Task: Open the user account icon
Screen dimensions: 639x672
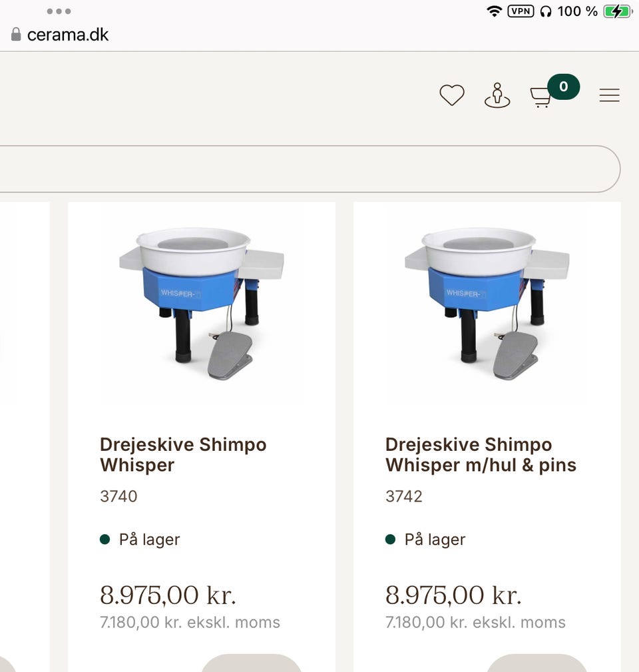Action: tap(497, 96)
